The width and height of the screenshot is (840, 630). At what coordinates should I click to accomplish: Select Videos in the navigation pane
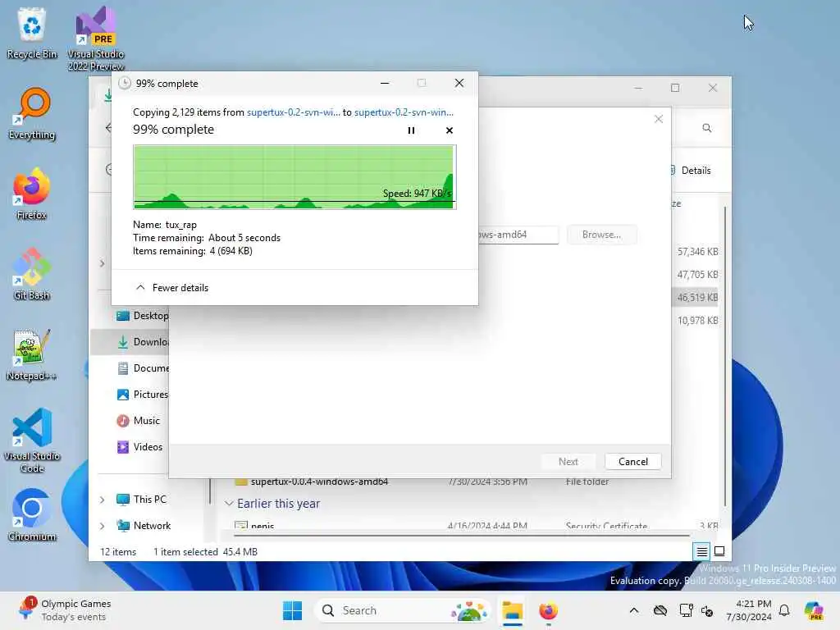(139, 447)
